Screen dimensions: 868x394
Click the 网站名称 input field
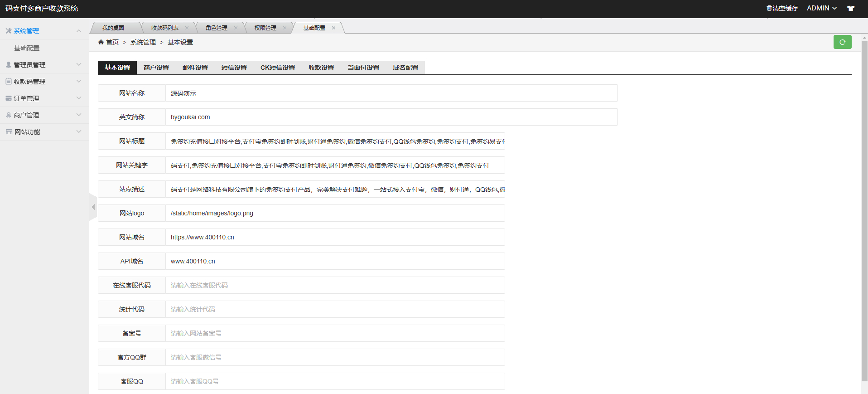[391, 93]
